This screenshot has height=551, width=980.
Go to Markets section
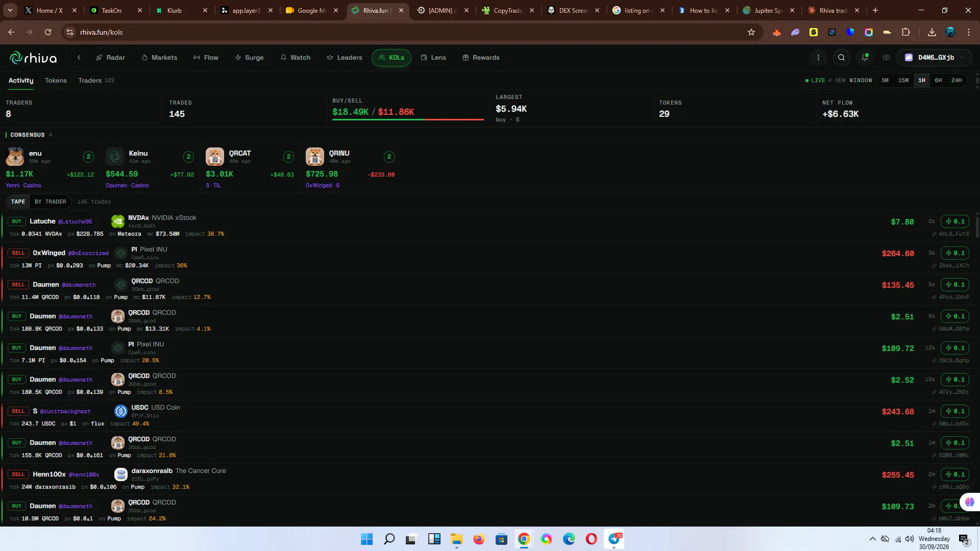(x=159, y=58)
